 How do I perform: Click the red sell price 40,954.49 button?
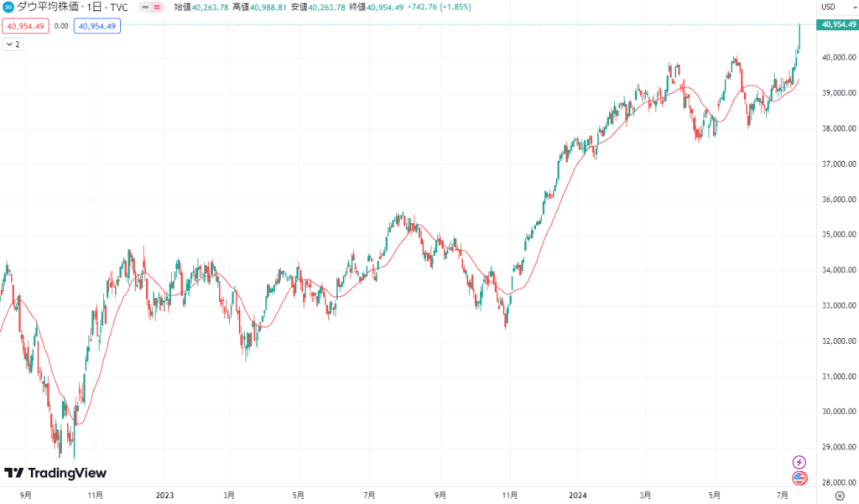[26, 26]
